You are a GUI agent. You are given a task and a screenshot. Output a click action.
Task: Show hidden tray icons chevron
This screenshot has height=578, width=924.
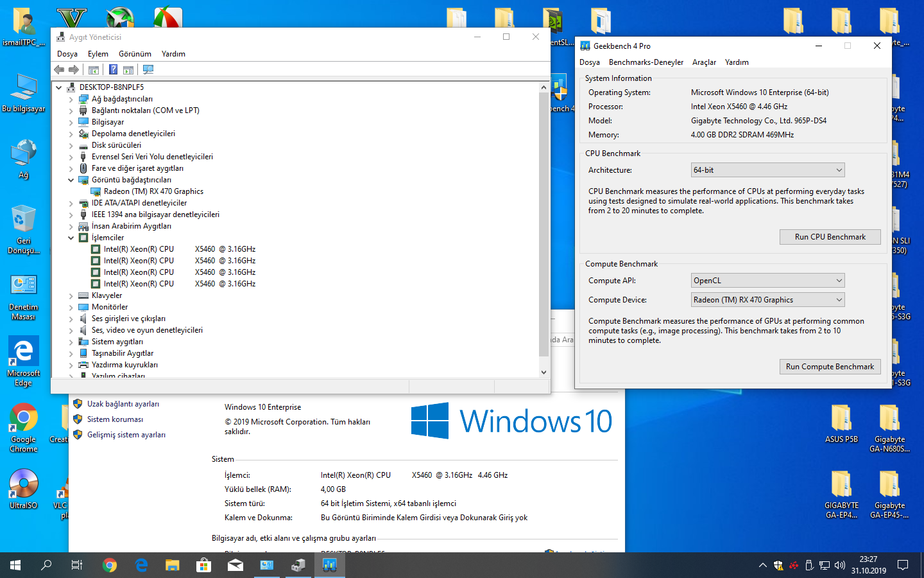tap(762, 565)
